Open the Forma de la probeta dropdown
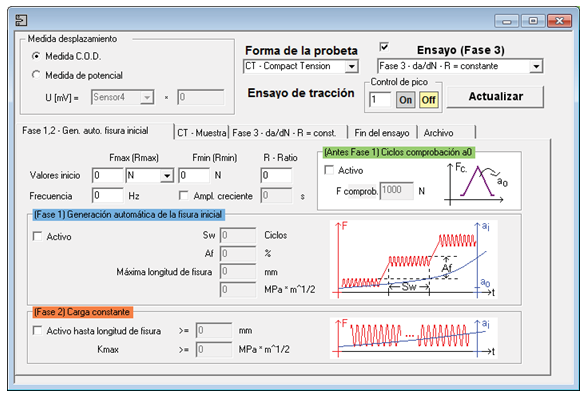 pyautogui.click(x=301, y=66)
